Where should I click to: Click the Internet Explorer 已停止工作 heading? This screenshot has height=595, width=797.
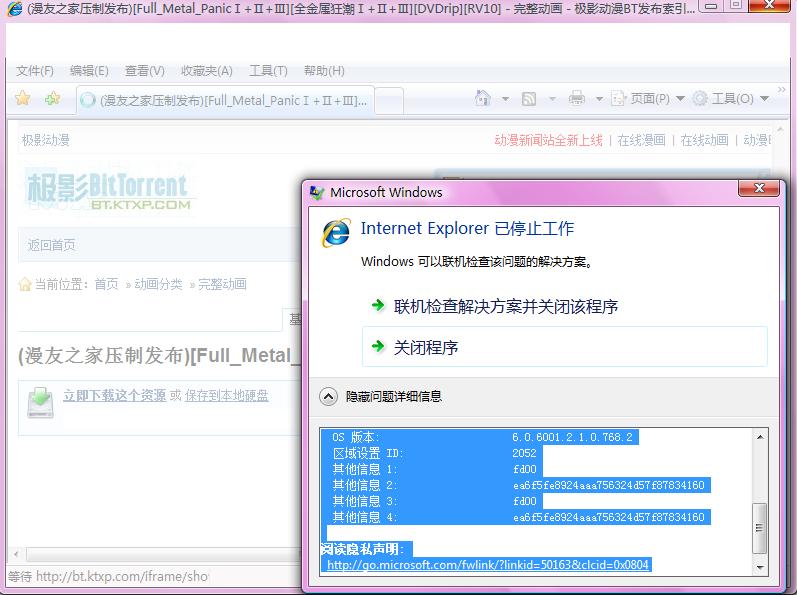tap(467, 228)
